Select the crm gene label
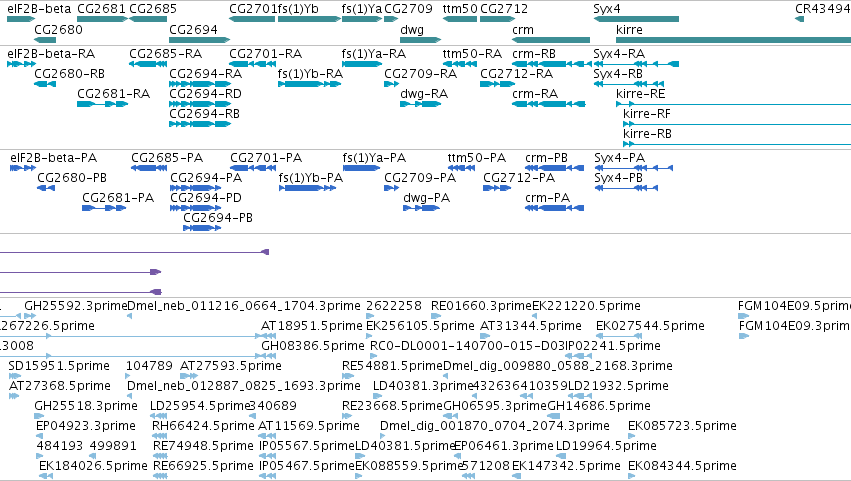 [x=523, y=30]
